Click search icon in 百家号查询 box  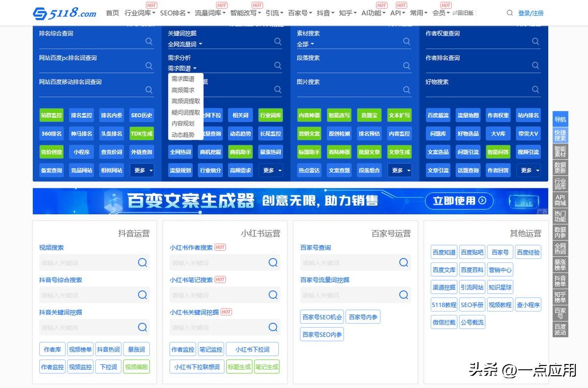coord(403,262)
